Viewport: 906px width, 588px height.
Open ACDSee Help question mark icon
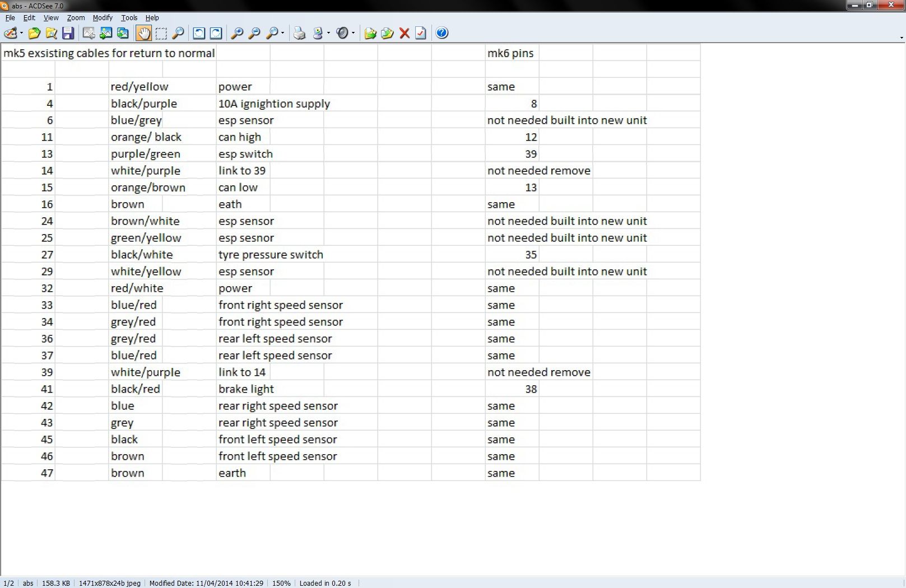pos(442,34)
